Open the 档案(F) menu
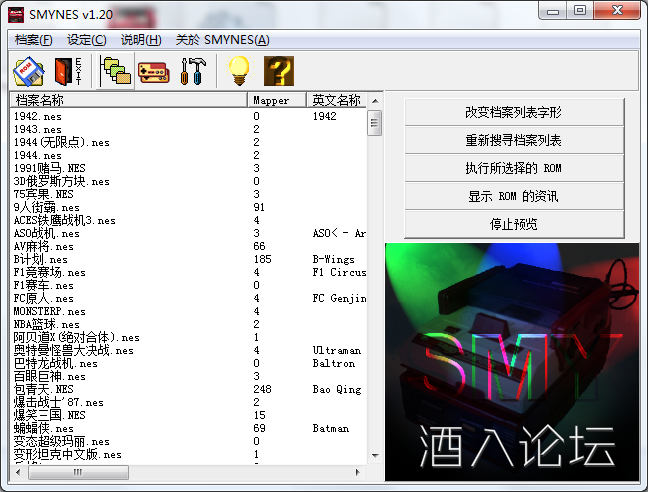 (33, 40)
